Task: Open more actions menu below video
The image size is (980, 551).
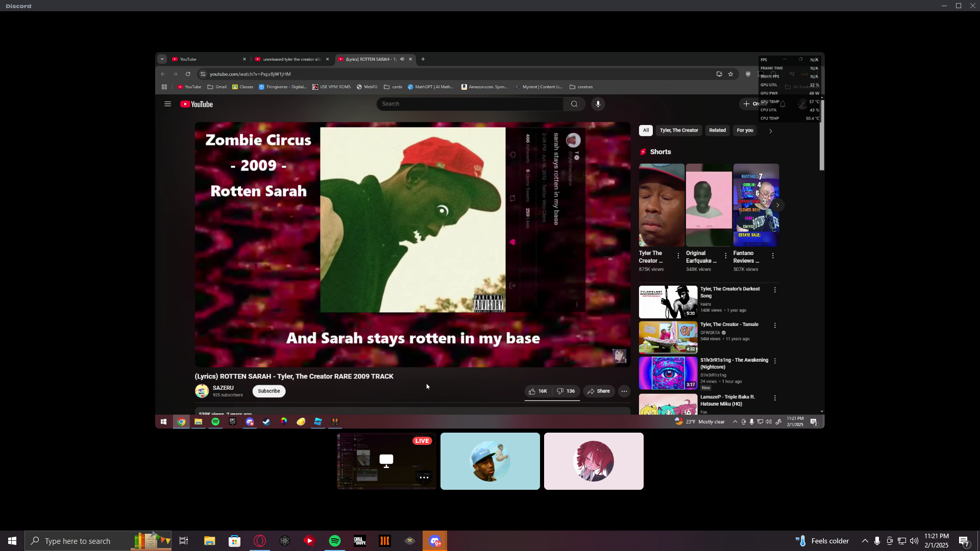Action: [624, 391]
